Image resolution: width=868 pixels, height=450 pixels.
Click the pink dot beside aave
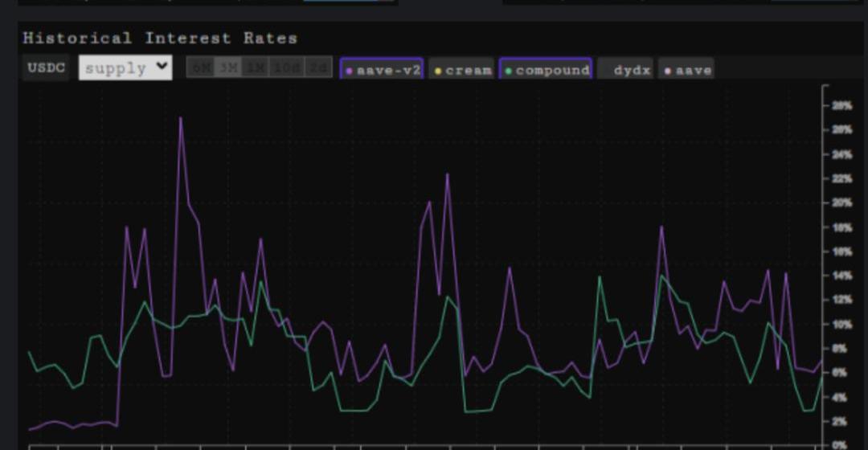pos(667,71)
